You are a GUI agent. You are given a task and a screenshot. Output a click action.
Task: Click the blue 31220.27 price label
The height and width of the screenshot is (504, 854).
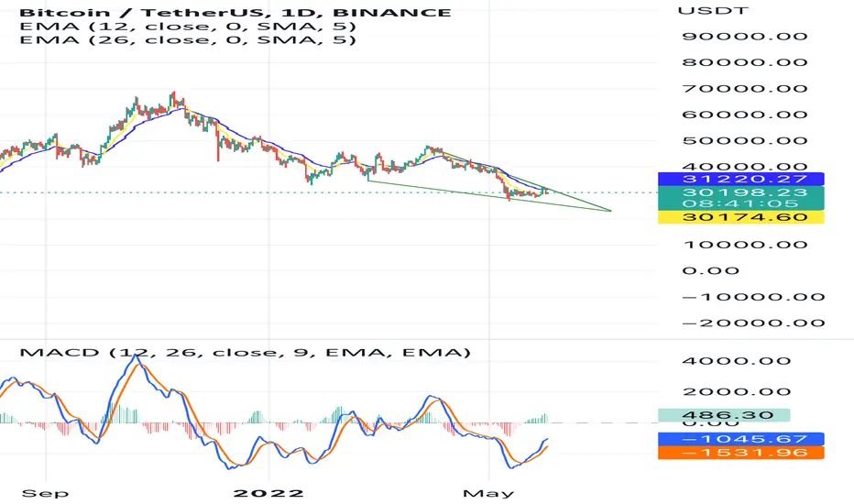(x=740, y=179)
